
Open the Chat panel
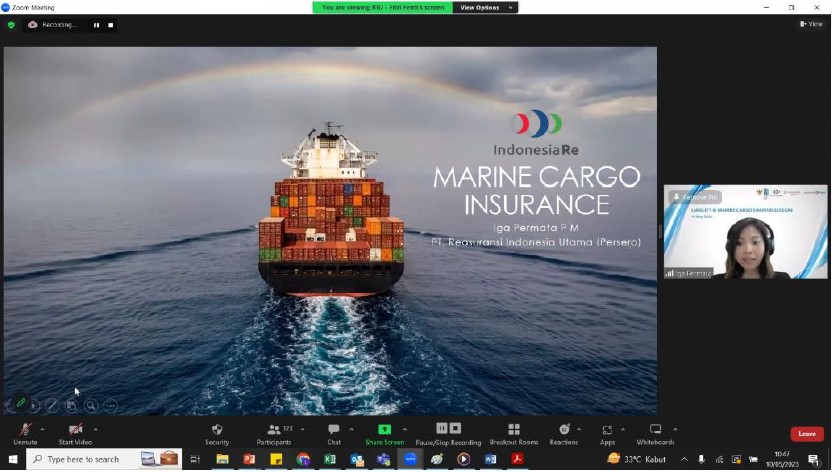click(334, 434)
